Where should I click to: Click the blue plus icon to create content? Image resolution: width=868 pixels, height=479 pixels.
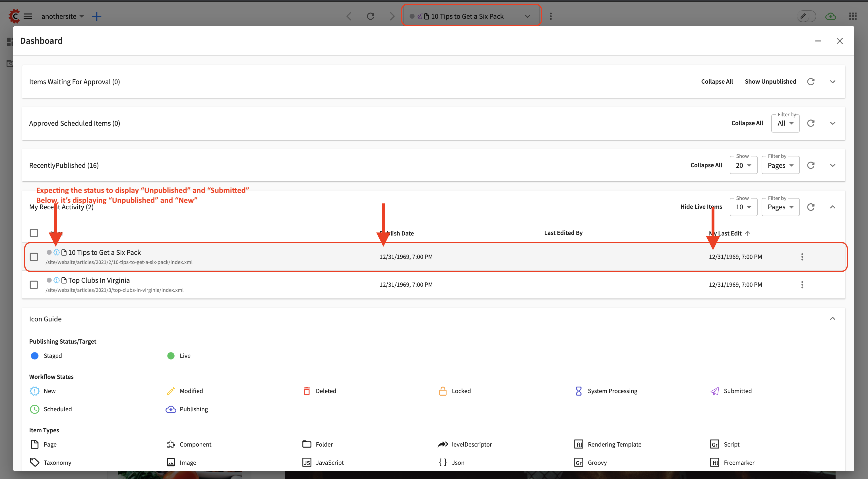tap(97, 16)
